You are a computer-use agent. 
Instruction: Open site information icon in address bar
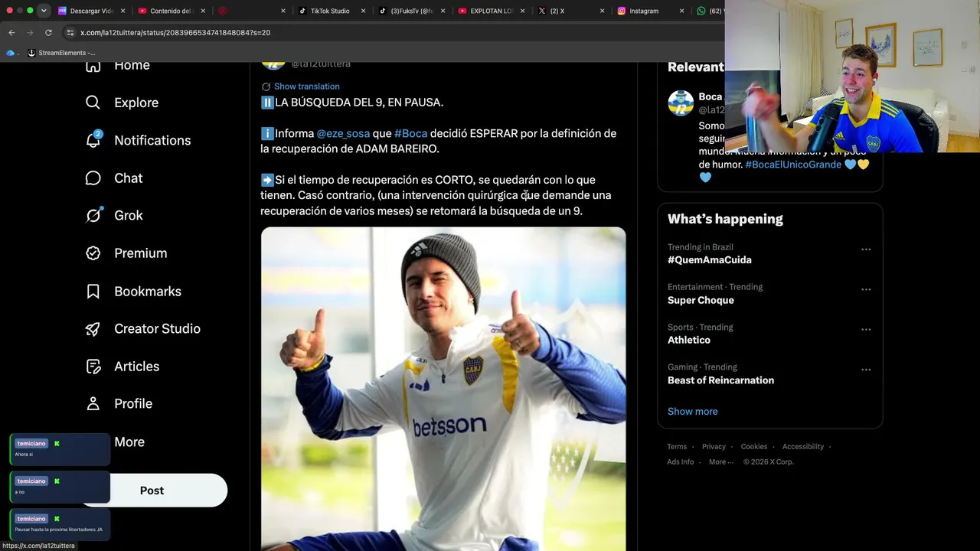[x=70, y=33]
